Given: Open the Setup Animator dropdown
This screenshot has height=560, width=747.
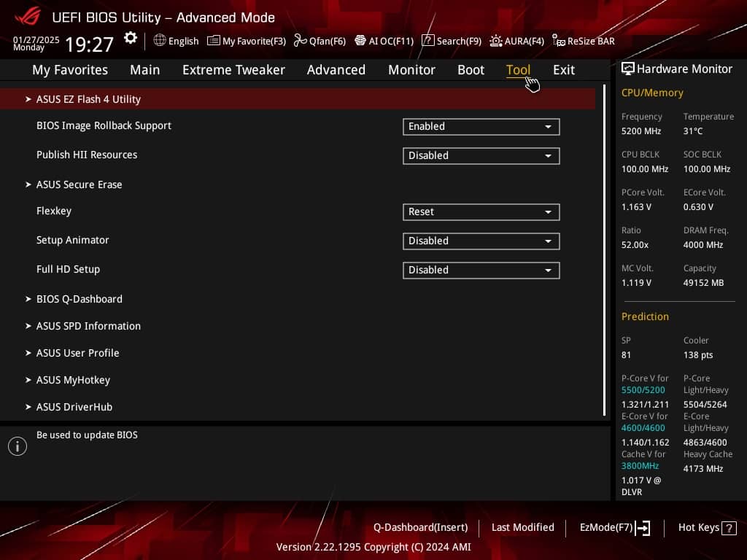Looking at the screenshot, I should pos(481,241).
